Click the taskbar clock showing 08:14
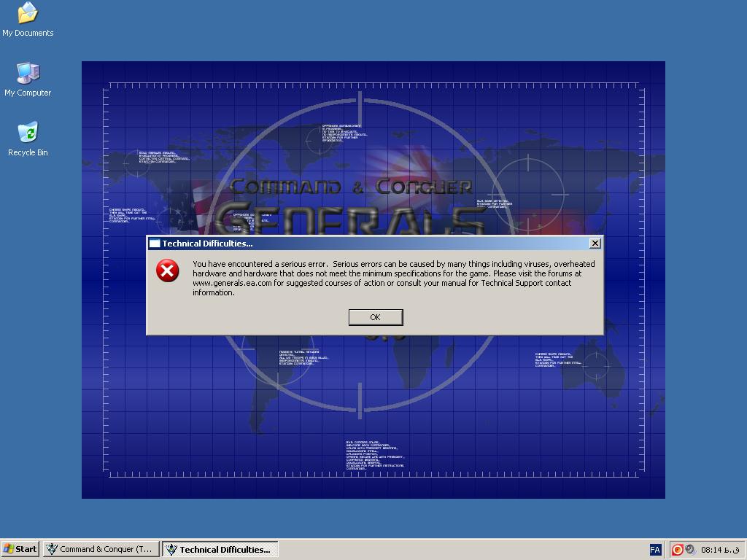Image resolution: width=747 pixels, height=560 pixels. 719,550
